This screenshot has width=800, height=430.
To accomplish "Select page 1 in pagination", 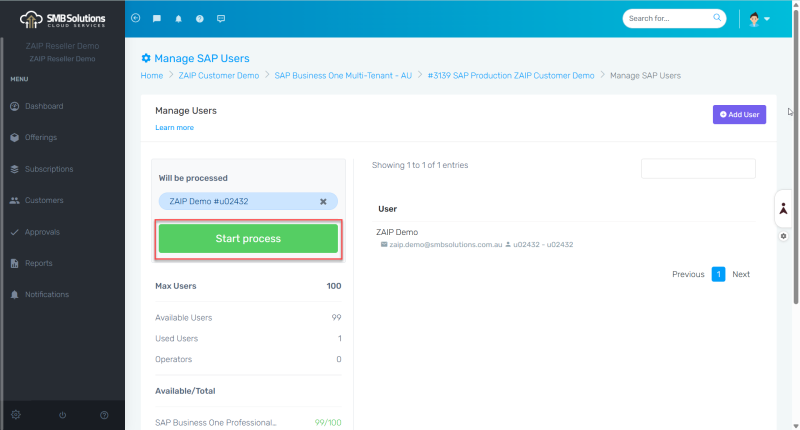I will coord(718,274).
